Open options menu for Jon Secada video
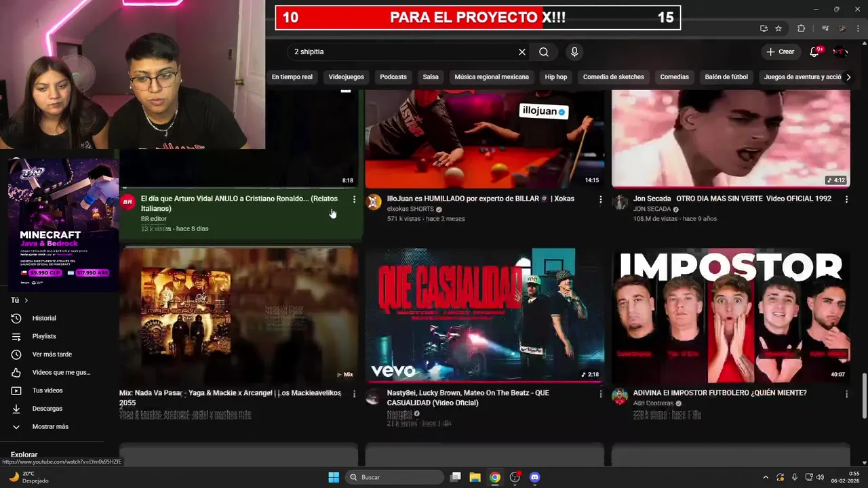The height and width of the screenshot is (488, 868). coord(846,199)
